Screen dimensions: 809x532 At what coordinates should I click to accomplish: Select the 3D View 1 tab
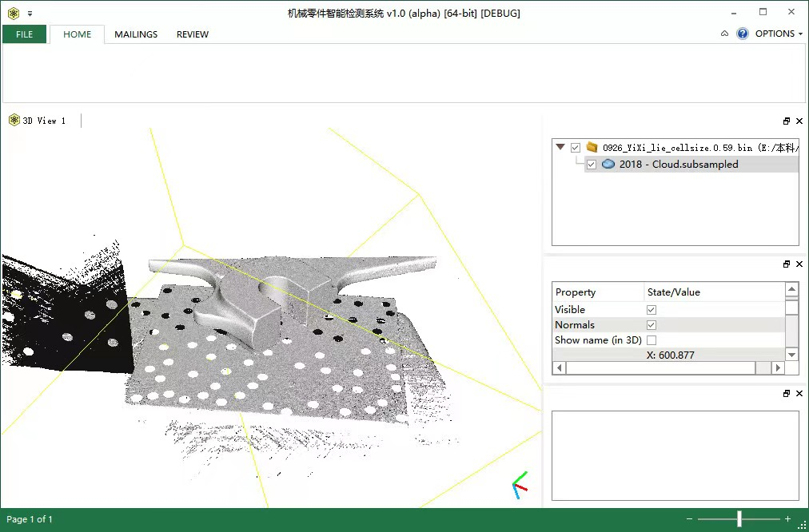(37, 121)
